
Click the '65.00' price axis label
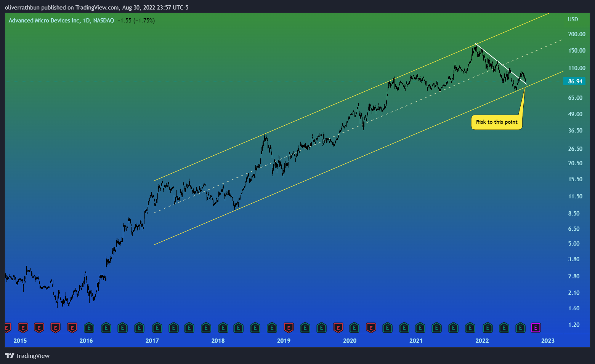tap(575, 98)
